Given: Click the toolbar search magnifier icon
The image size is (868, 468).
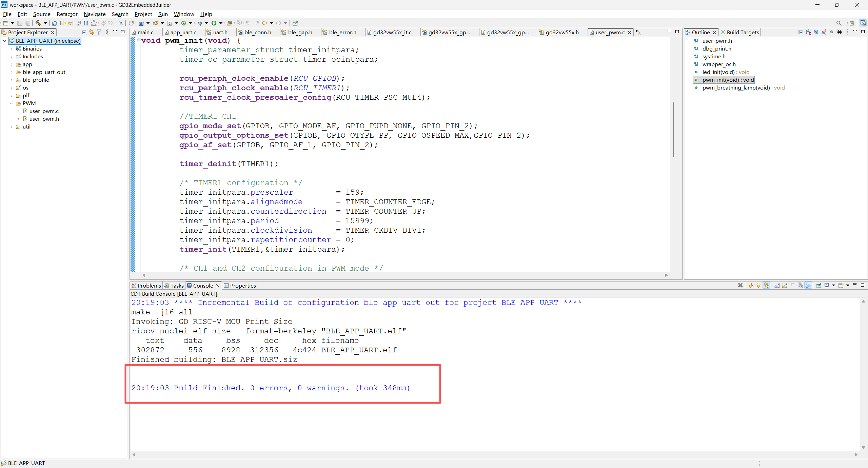Looking at the screenshot, I should [839, 23].
